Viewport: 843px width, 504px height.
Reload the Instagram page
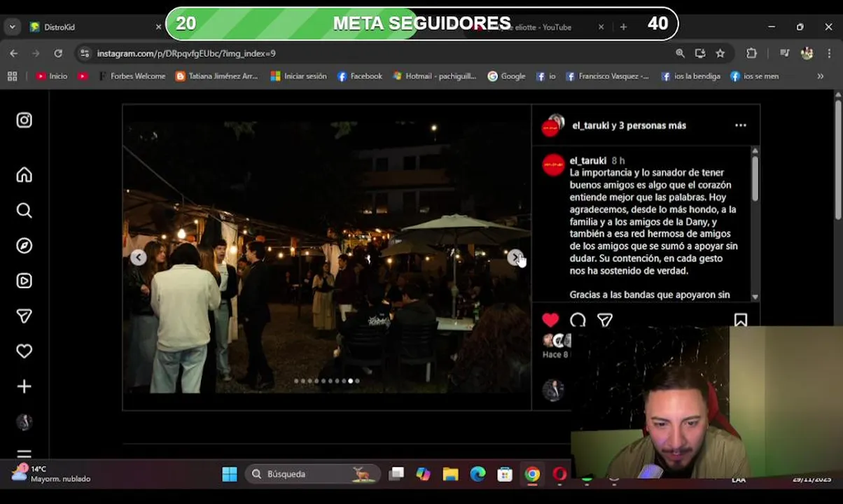click(x=58, y=53)
